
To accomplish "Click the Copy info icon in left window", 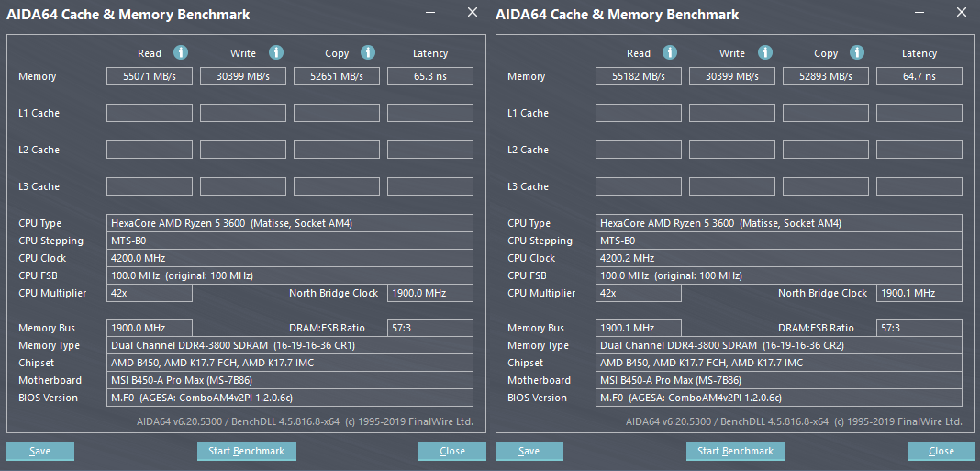I will click(368, 53).
